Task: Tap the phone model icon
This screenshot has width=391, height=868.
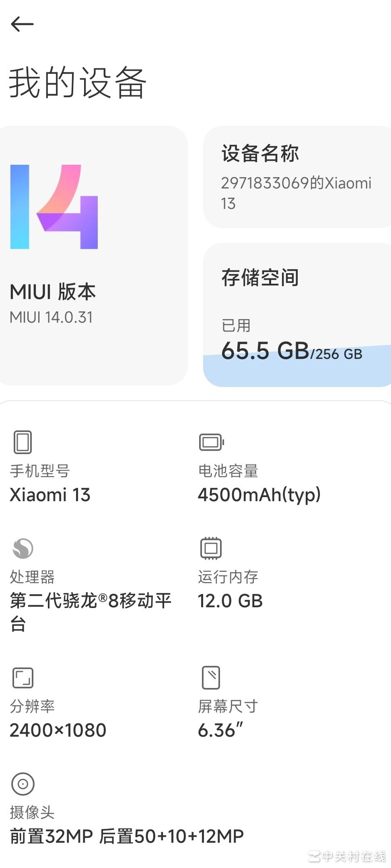Action: 23,442
